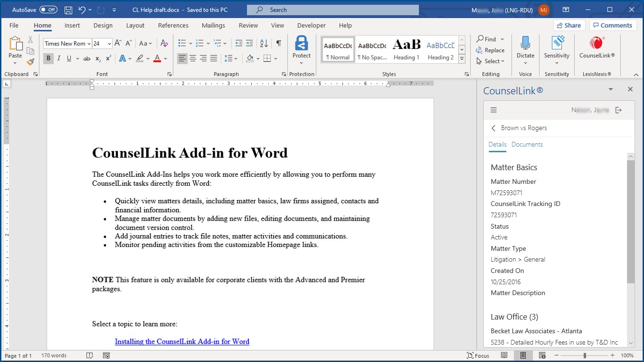The image size is (644, 362).
Task: Toggle left text alignment
Action: click(x=182, y=58)
